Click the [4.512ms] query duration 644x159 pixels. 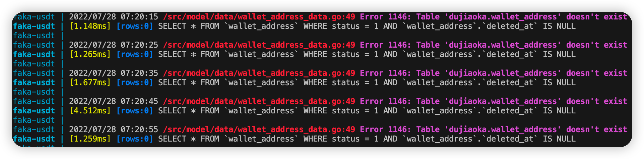[90, 111]
